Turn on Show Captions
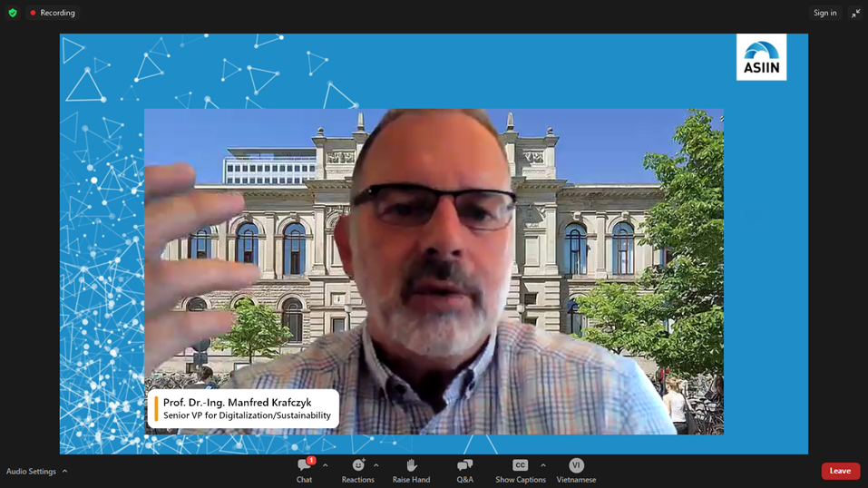 520,471
